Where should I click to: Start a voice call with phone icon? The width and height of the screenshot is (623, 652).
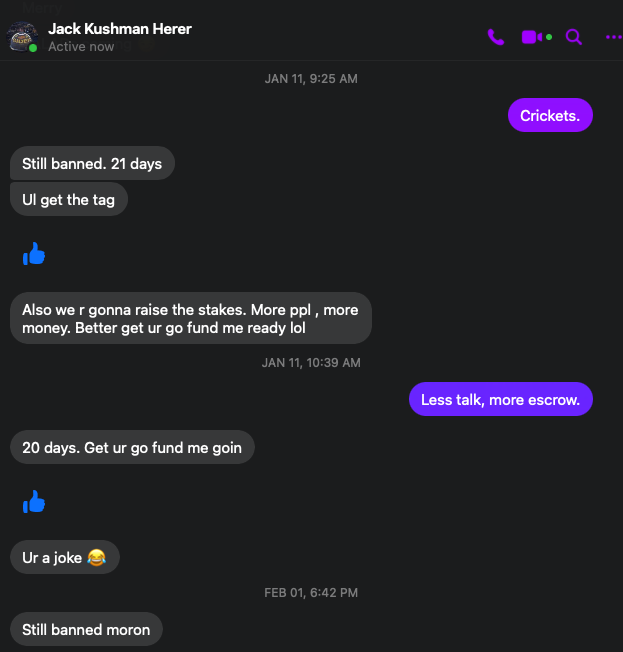click(x=496, y=37)
